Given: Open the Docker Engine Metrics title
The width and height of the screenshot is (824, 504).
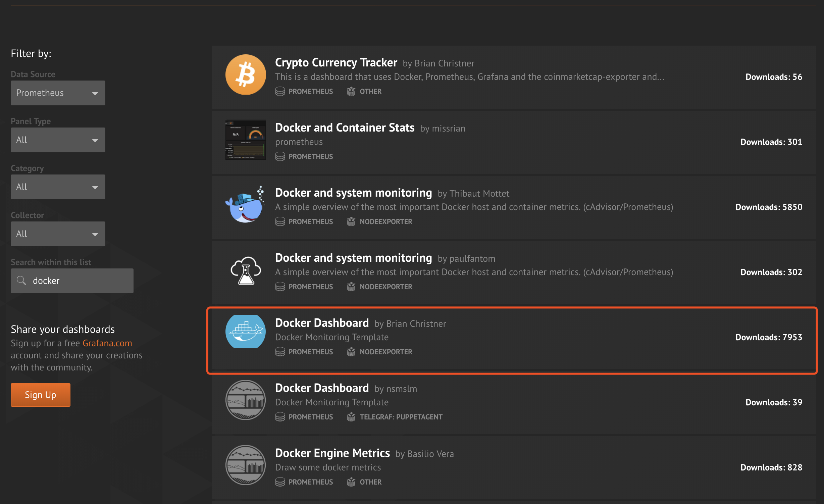Looking at the screenshot, I should (332, 453).
